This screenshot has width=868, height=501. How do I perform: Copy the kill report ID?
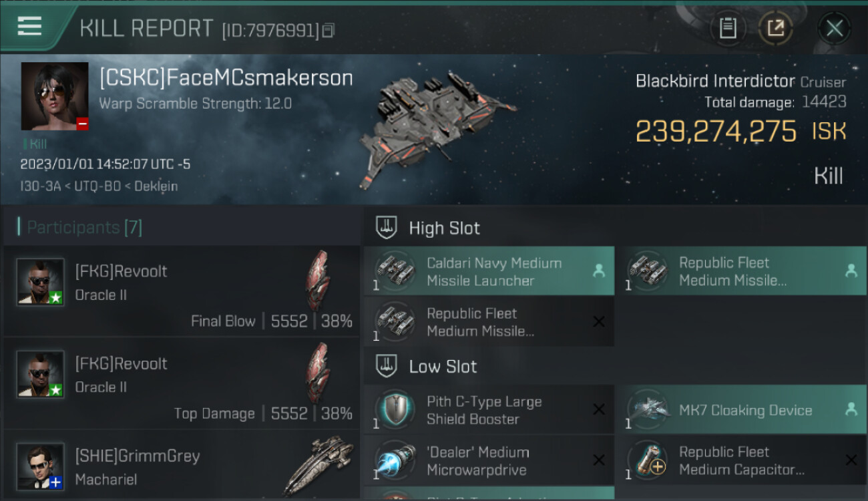pyautogui.click(x=328, y=30)
